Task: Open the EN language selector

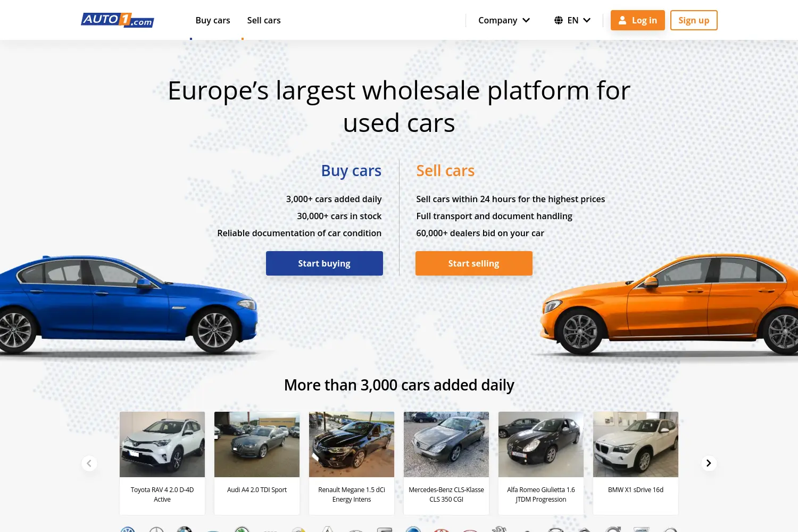Action: click(572, 20)
